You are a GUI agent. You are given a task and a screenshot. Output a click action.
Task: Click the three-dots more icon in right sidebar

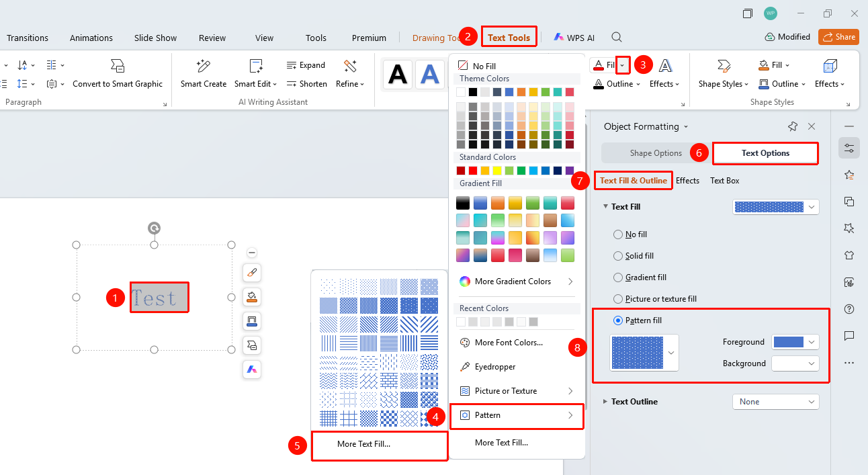point(849,363)
